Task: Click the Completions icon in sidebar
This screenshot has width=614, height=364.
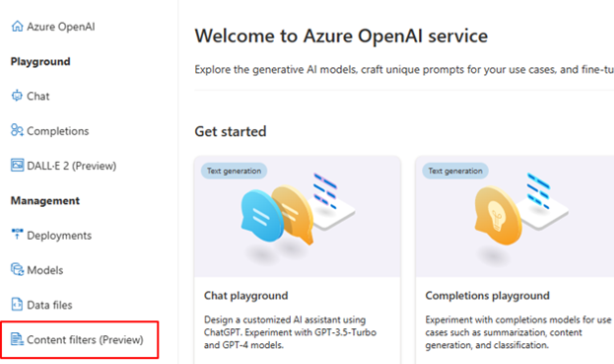Action: 17,130
